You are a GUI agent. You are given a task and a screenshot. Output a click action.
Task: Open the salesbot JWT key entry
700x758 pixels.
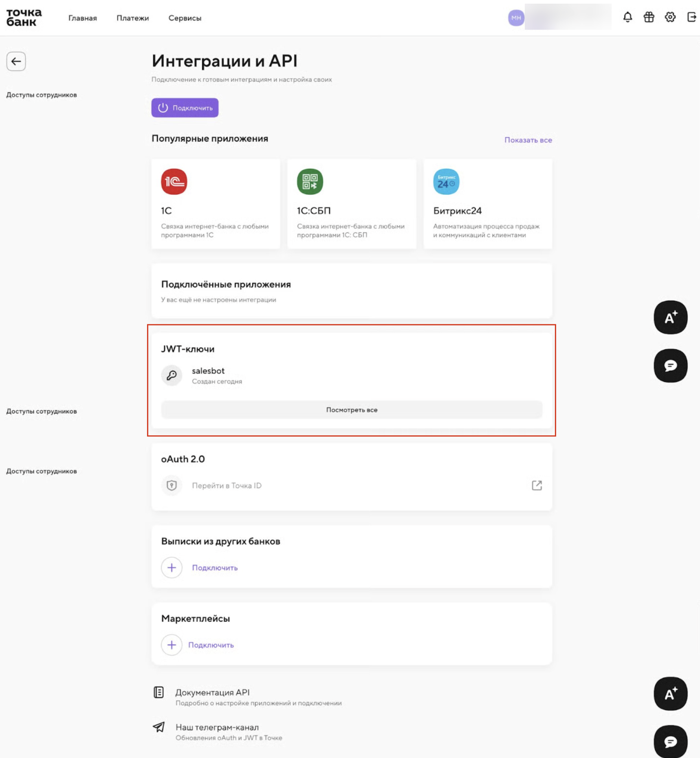tap(208, 375)
